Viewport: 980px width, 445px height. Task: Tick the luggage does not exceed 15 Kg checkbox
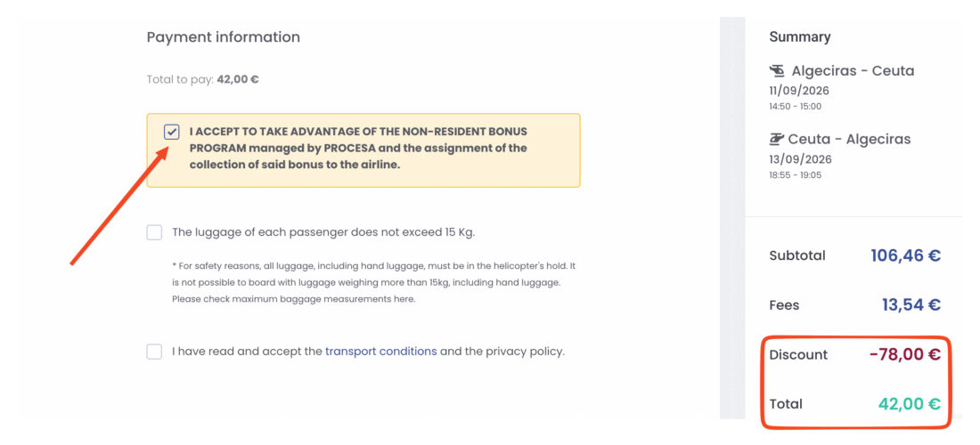(154, 232)
